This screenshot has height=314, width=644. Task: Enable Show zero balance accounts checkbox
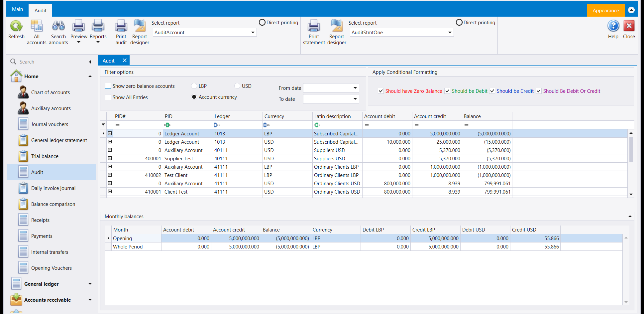pyautogui.click(x=108, y=86)
